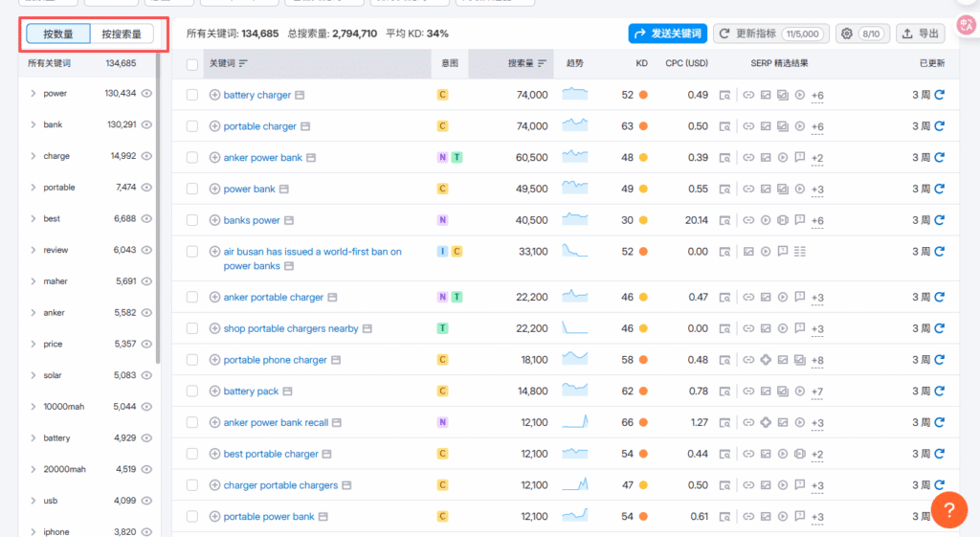Screen dimensions: 980x537
Task: Click the 导出 export button
Action: pos(920,34)
